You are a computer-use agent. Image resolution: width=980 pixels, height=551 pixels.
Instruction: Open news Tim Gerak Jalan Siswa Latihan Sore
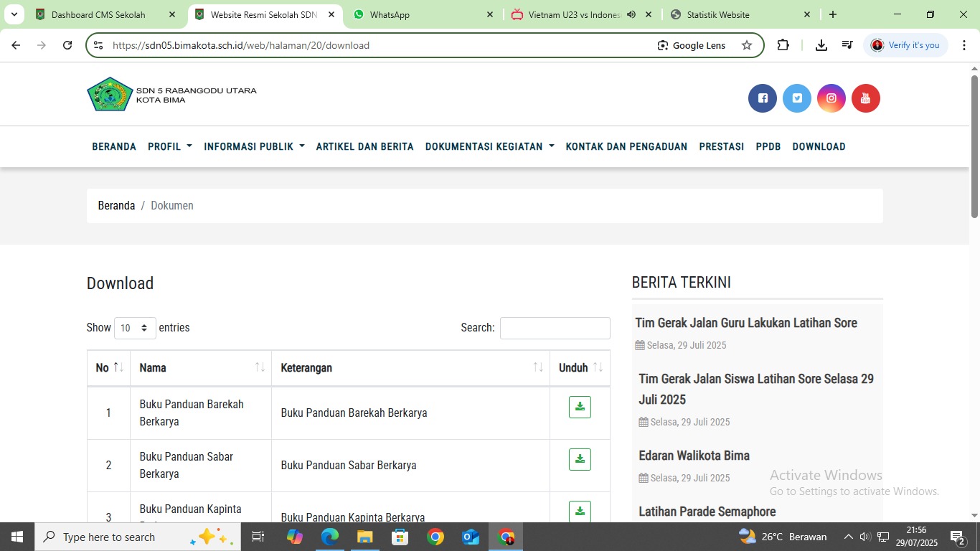pyautogui.click(x=756, y=389)
